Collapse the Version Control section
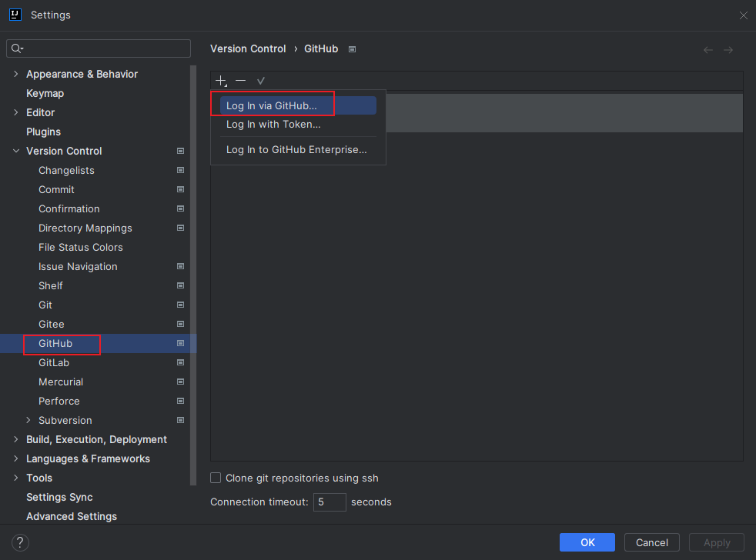This screenshot has height=560, width=756. tap(16, 151)
